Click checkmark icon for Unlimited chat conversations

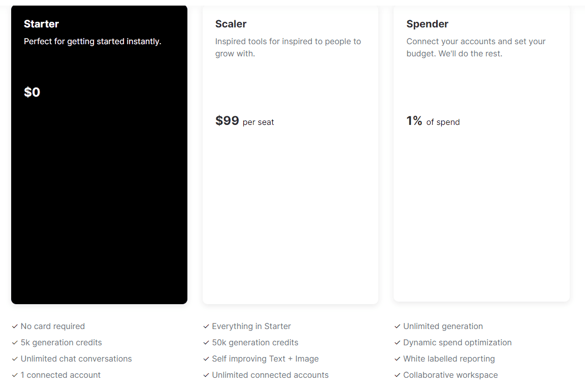(15, 359)
